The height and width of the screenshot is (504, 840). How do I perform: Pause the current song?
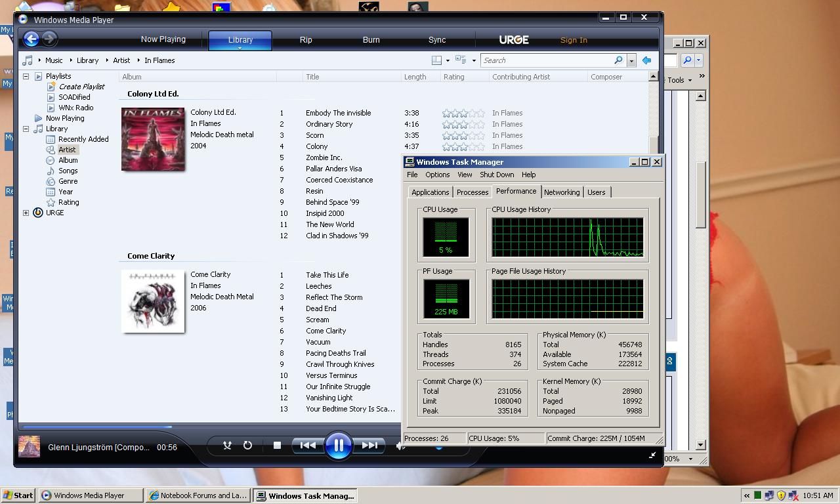339,445
